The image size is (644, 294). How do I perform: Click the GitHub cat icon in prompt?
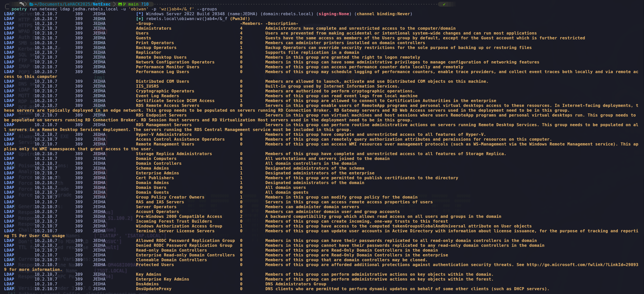coord(120,4)
